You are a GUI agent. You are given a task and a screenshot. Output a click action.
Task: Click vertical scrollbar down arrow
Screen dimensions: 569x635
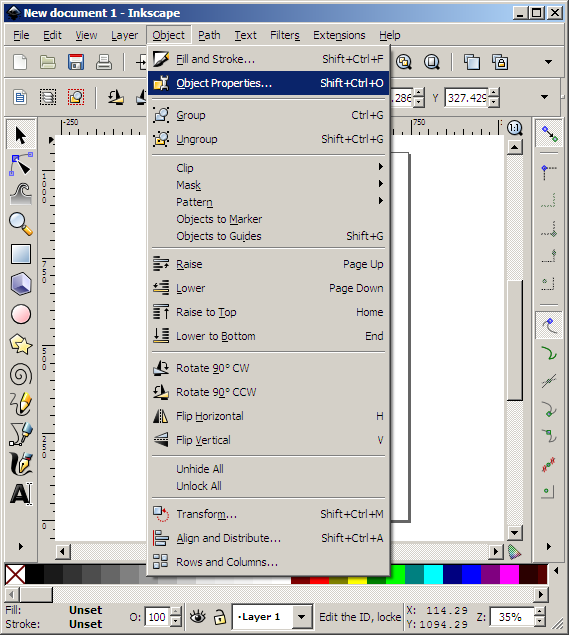pyautogui.click(x=515, y=533)
